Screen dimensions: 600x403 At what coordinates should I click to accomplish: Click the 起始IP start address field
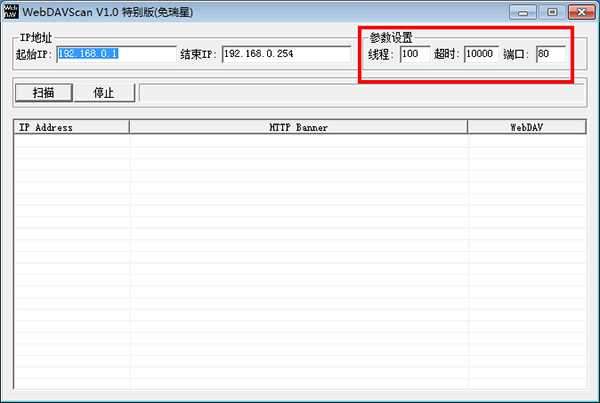[116, 54]
